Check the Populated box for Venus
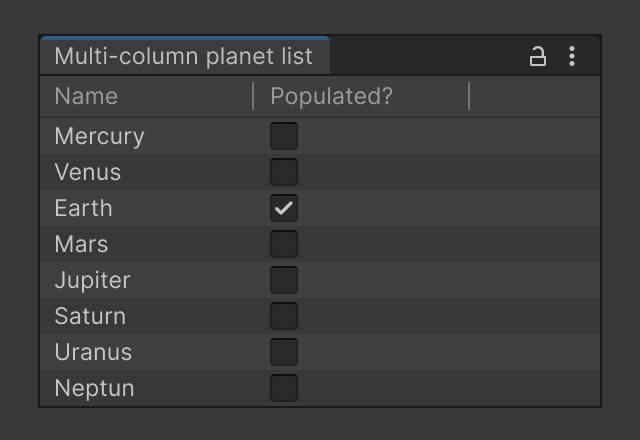The height and width of the screenshot is (440, 640). [x=284, y=172]
